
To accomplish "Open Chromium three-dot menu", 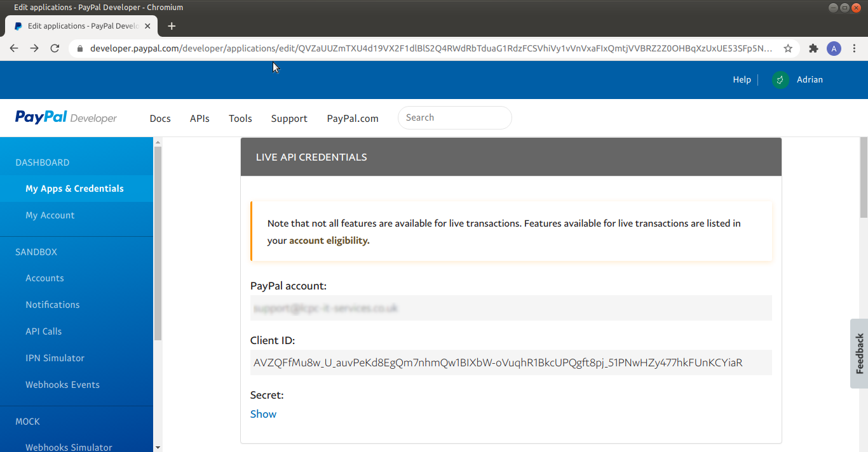I will (855, 48).
